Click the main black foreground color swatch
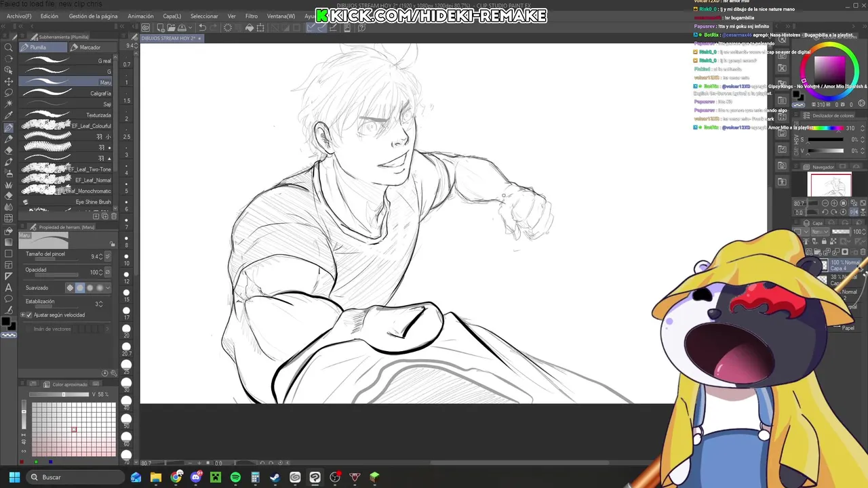This screenshot has height=488, width=868. click(6, 322)
